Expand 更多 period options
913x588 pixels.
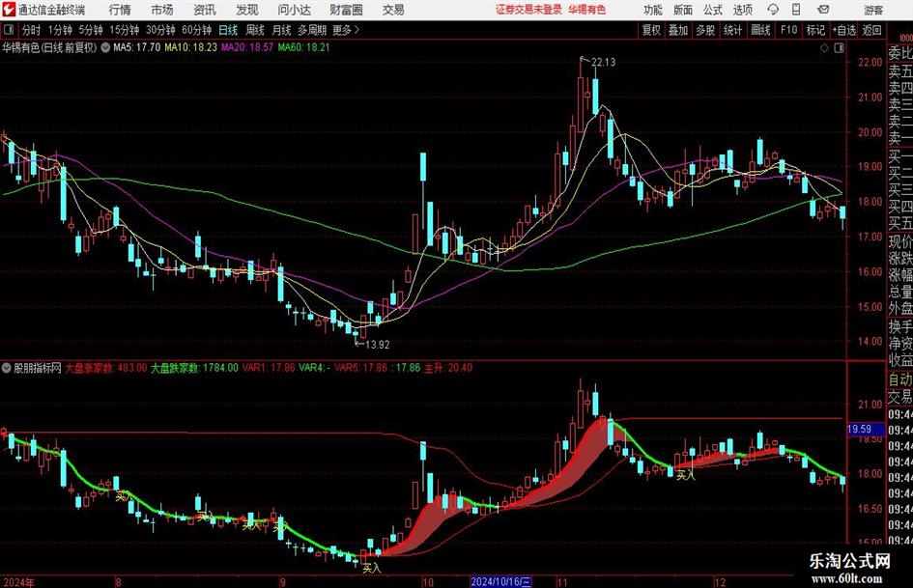[347, 30]
